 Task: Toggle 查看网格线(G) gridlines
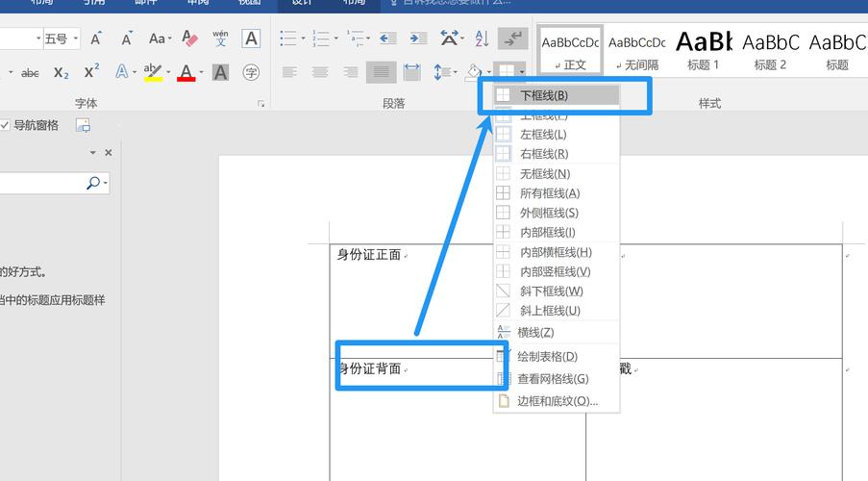point(557,379)
